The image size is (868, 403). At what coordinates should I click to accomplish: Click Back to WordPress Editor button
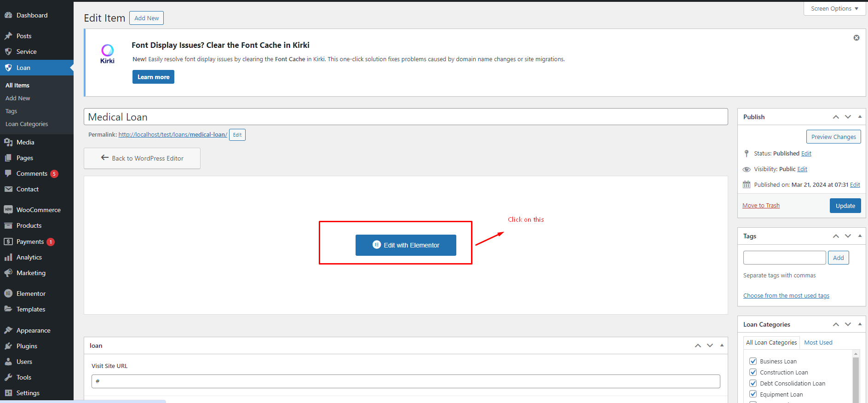[142, 158]
